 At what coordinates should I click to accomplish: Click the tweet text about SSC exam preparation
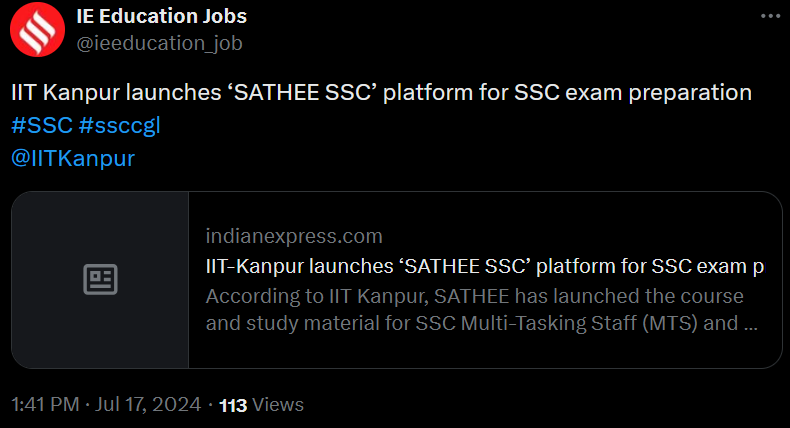coord(380,93)
